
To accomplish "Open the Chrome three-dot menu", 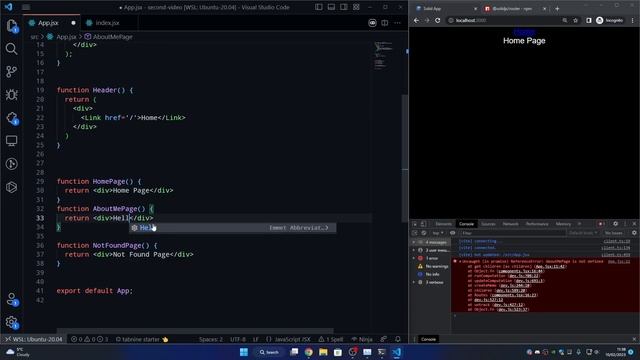I will click(x=633, y=20).
